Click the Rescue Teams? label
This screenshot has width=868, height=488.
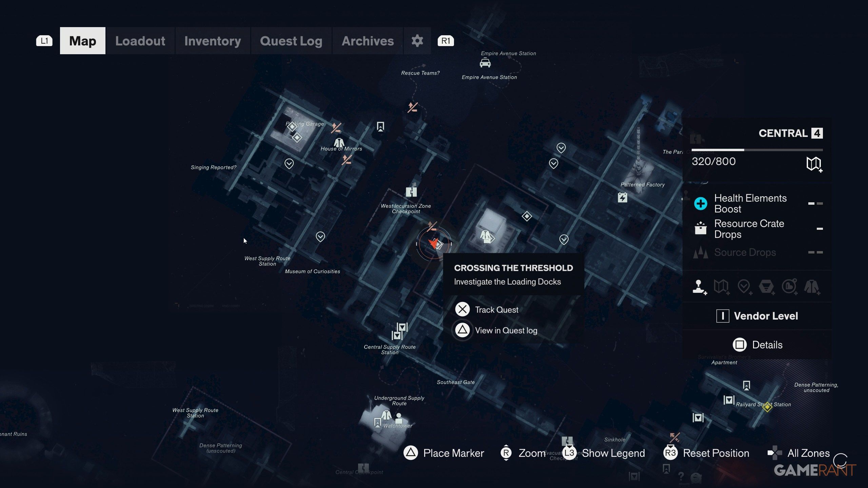420,73
